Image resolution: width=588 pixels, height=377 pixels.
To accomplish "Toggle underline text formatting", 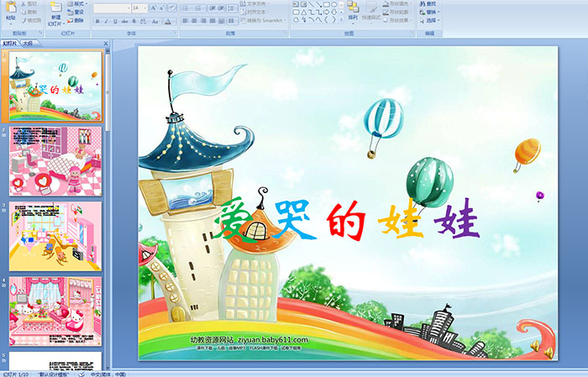I will click(116, 21).
